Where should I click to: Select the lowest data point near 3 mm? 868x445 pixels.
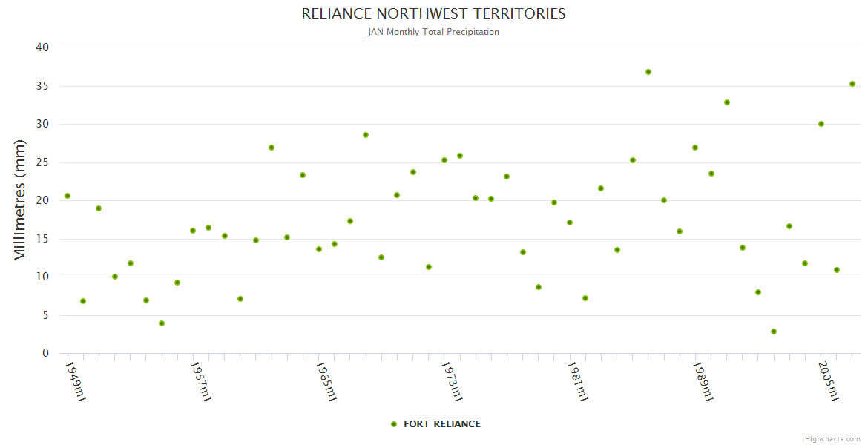(x=774, y=332)
